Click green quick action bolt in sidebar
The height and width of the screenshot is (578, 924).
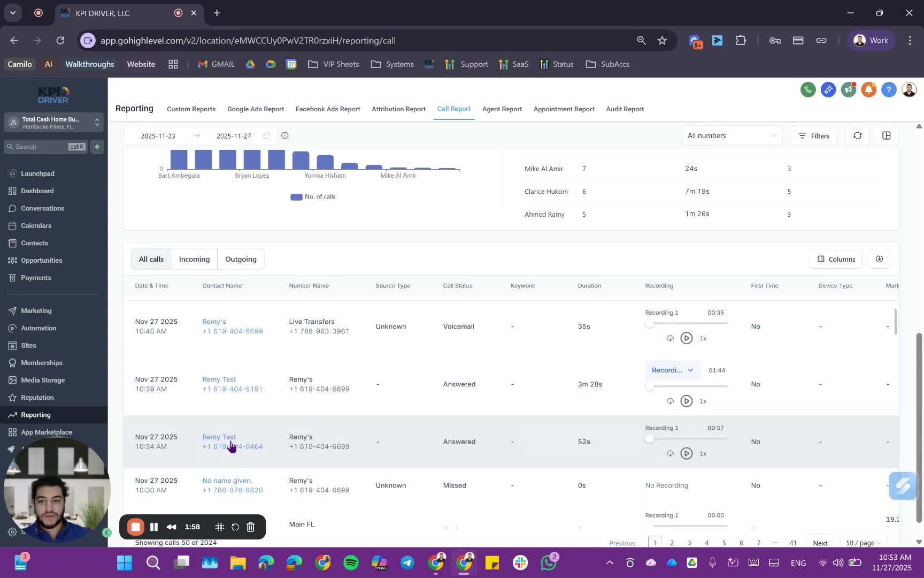tap(97, 147)
